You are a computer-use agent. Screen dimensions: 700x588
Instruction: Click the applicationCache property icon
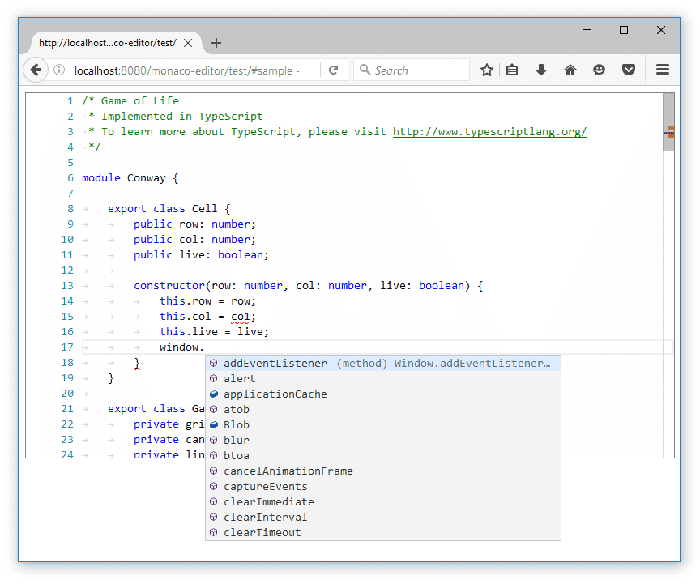(x=213, y=394)
